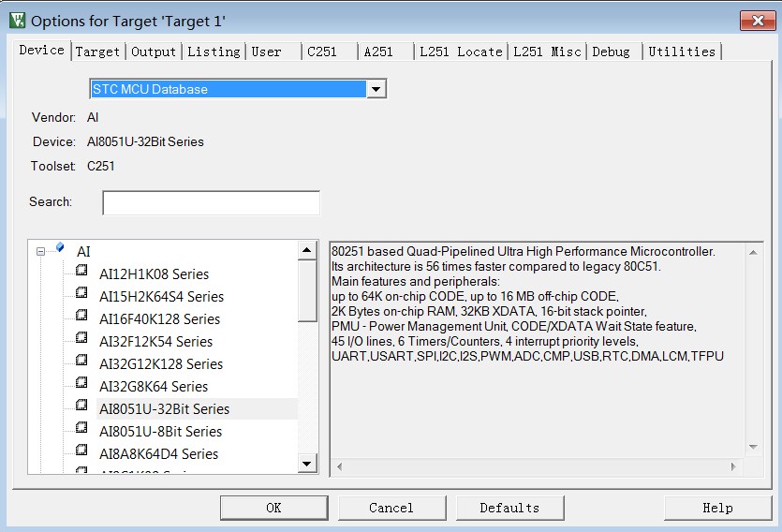
Task: Switch to the Output tab
Action: (154, 52)
